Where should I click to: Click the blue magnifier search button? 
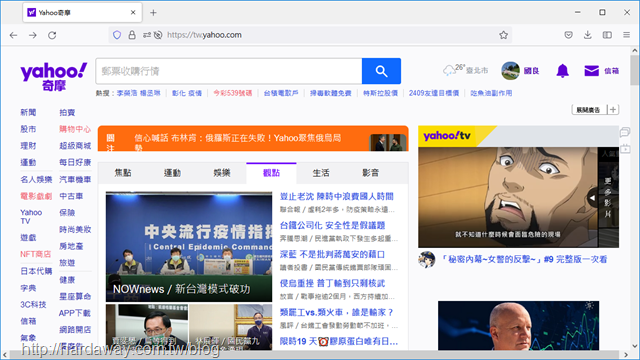click(x=381, y=71)
